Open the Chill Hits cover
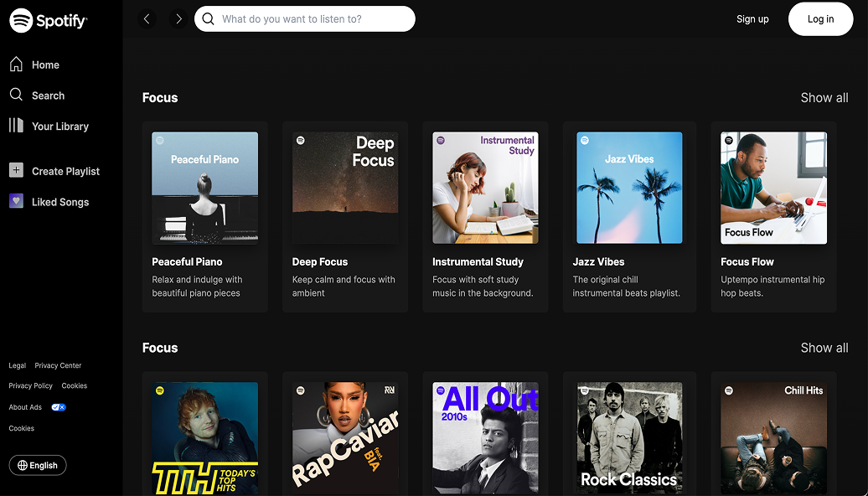868x496 pixels. click(773, 438)
